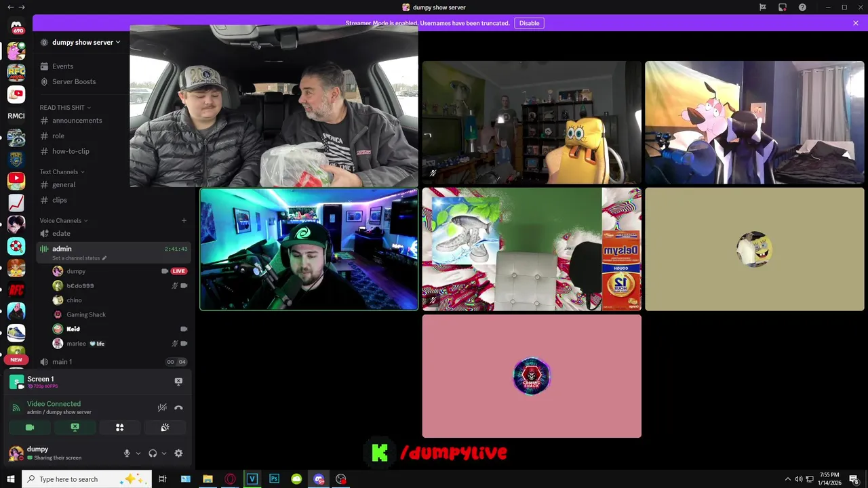Collapse Voice Channels category

pyautogui.click(x=64, y=220)
